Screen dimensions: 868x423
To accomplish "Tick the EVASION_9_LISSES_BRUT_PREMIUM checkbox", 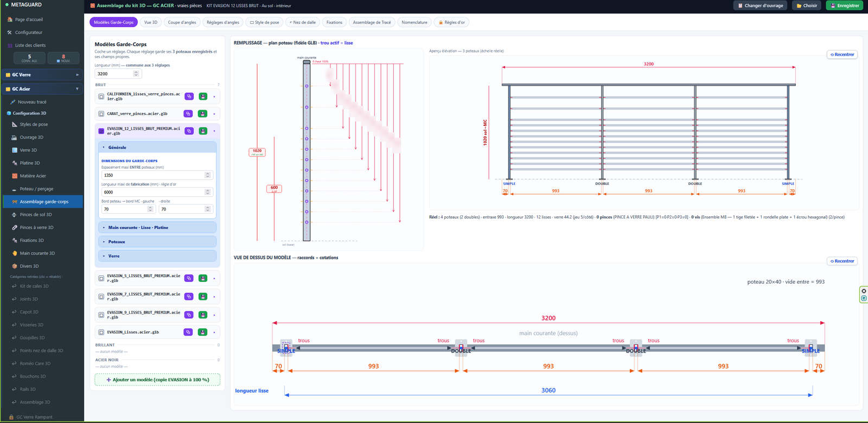I will (x=101, y=315).
